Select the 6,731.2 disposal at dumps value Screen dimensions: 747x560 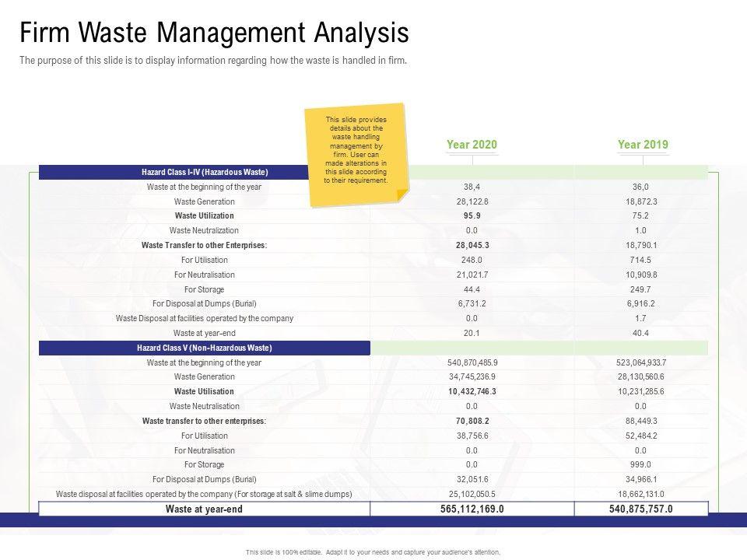tap(472, 303)
